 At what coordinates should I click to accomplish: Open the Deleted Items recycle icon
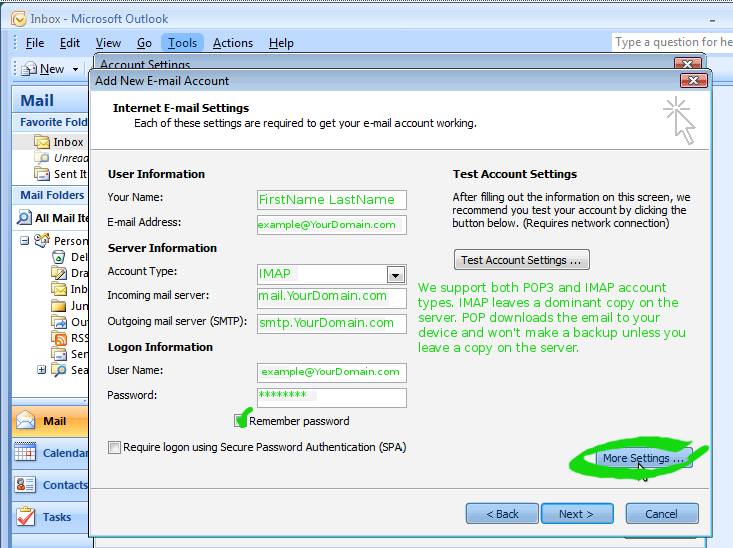point(58,257)
